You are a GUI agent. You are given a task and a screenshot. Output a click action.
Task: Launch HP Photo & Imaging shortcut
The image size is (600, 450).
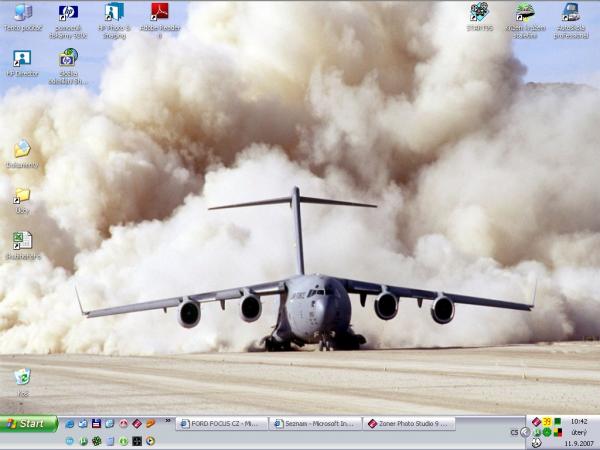tap(114, 14)
